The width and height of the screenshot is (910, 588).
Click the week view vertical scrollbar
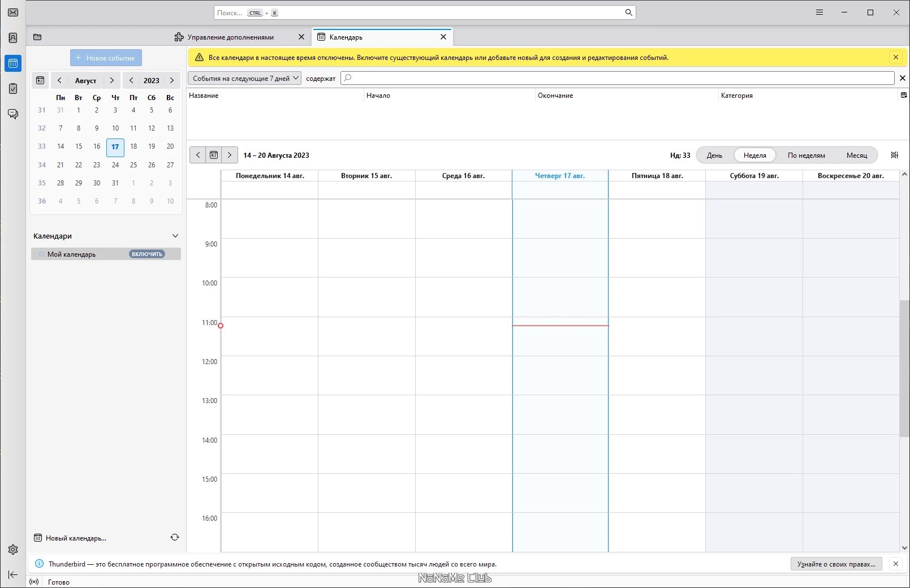[x=904, y=368]
